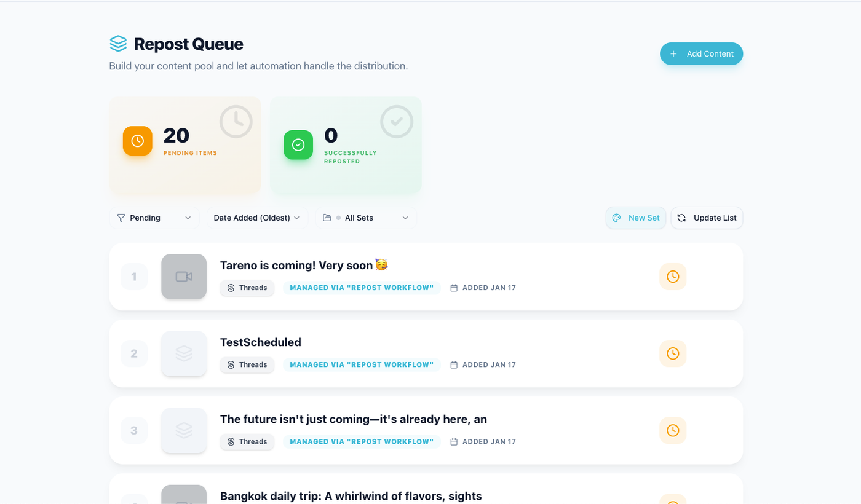Viewport: 861px width, 504px height.
Task: Click Managed via Repost Workflow label on TestScheduled
Action: point(362,364)
